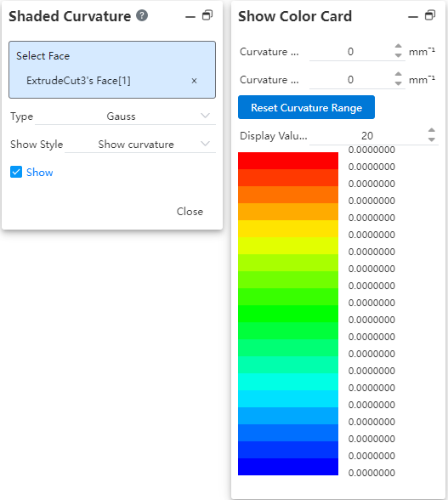
Task: Open Shaded Curvature help question-mark icon
Action: pos(142,15)
